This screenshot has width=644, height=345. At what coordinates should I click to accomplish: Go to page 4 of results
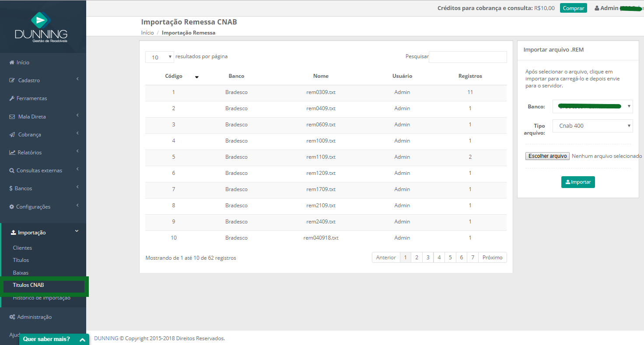click(x=439, y=258)
